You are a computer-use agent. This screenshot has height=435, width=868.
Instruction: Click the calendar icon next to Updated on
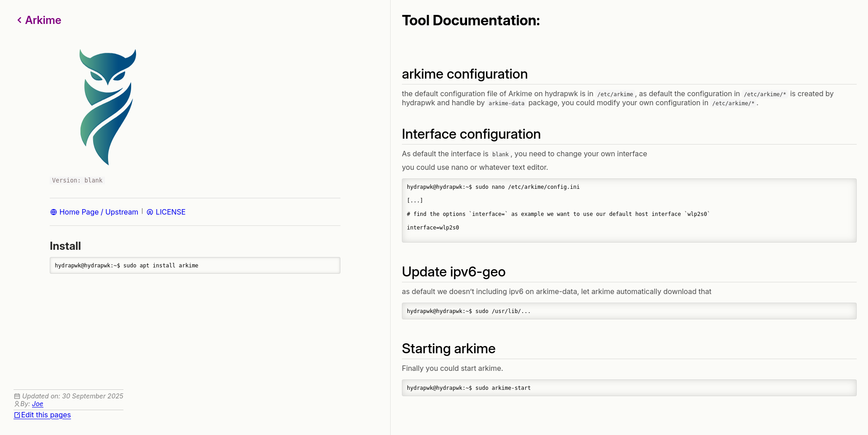[16, 396]
